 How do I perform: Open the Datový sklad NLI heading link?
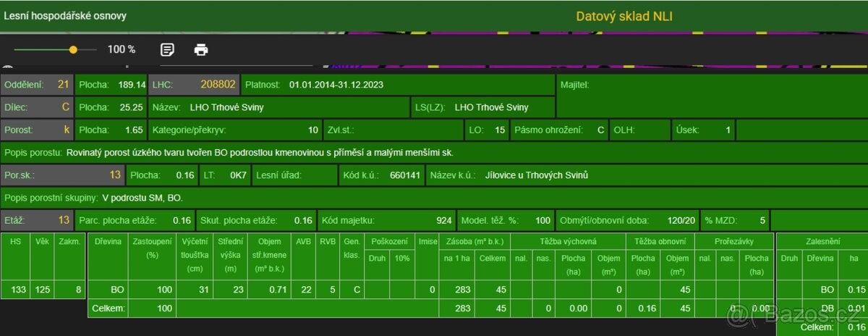coord(624,16)
